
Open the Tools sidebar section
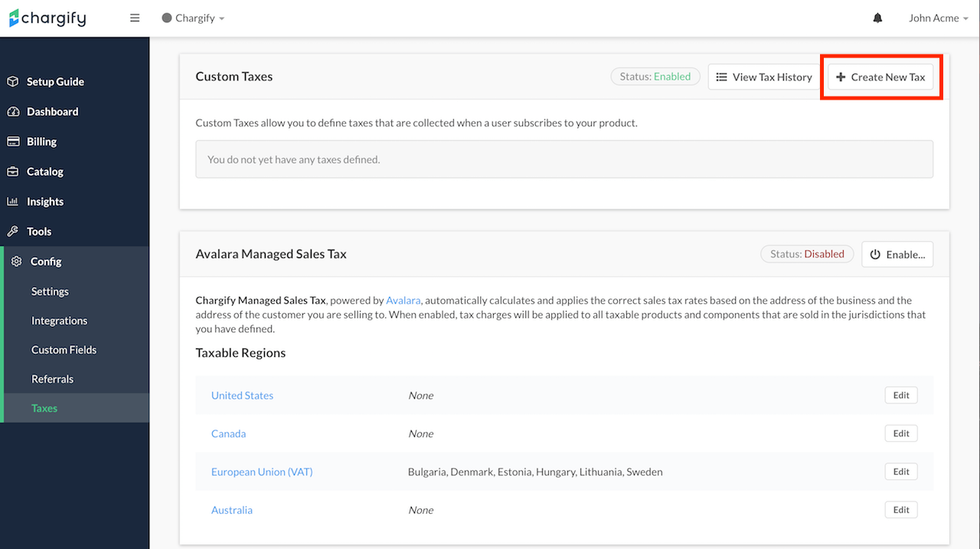point(38,231)
